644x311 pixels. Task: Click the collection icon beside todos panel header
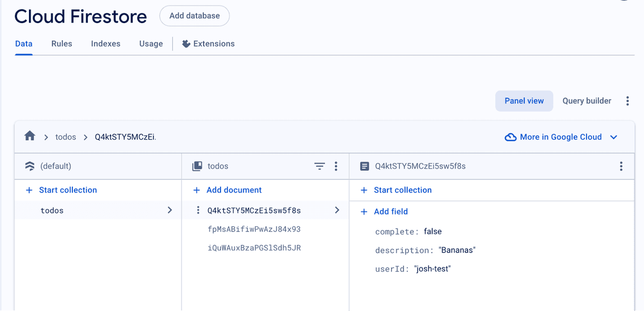point(198,166)
